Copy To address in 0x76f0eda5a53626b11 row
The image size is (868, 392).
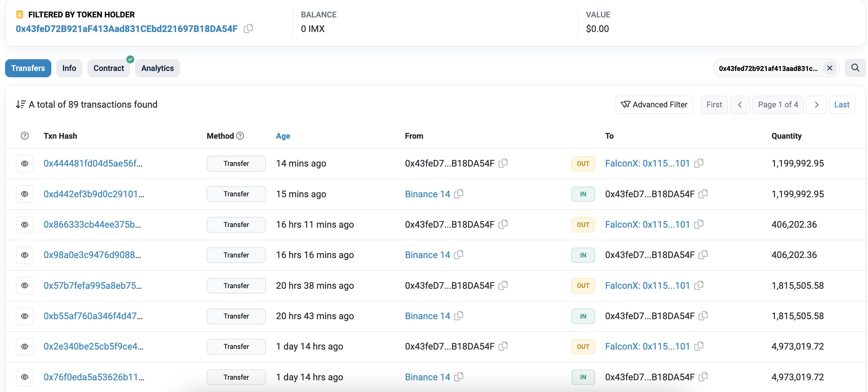click(703, 377)
